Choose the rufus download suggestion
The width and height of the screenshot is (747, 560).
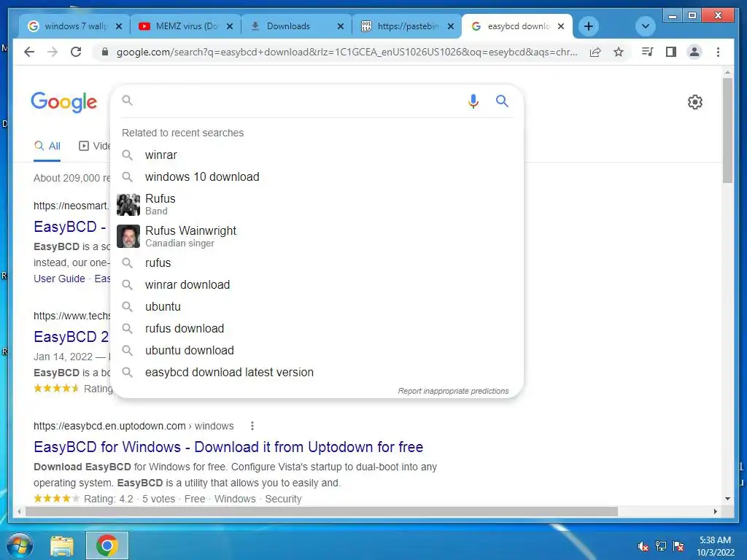[x=317, y=329]
